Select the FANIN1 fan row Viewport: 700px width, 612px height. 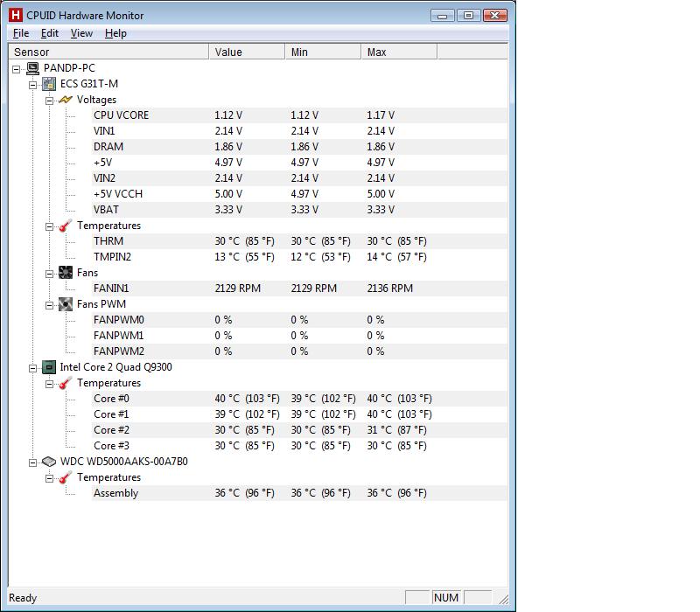[x=299, y=289]
